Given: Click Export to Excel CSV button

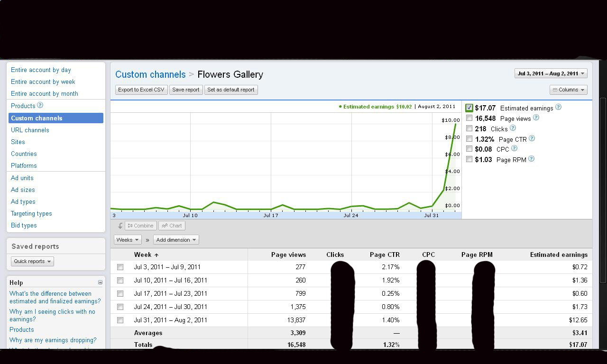Looking at the screenshot, I should 141,90.
